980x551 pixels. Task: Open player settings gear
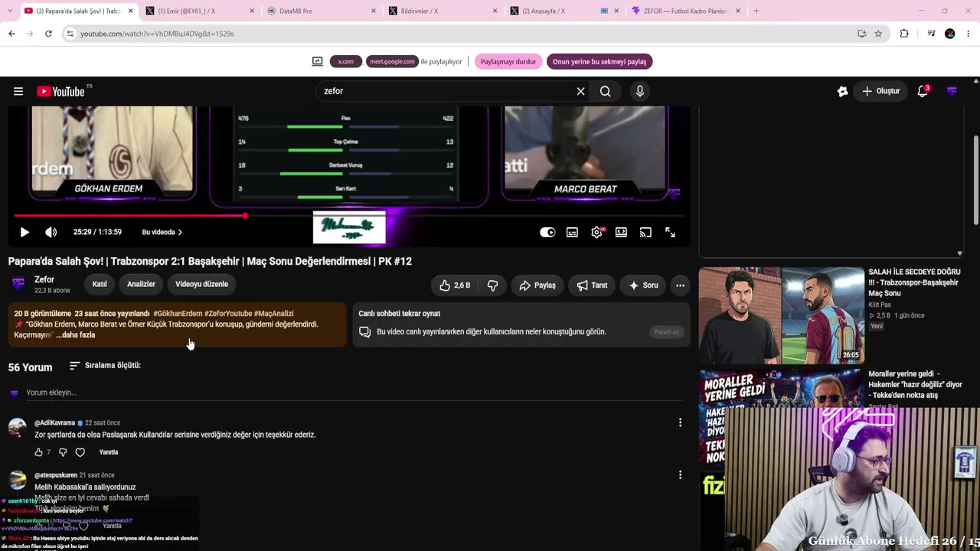[x=597, y=232]
